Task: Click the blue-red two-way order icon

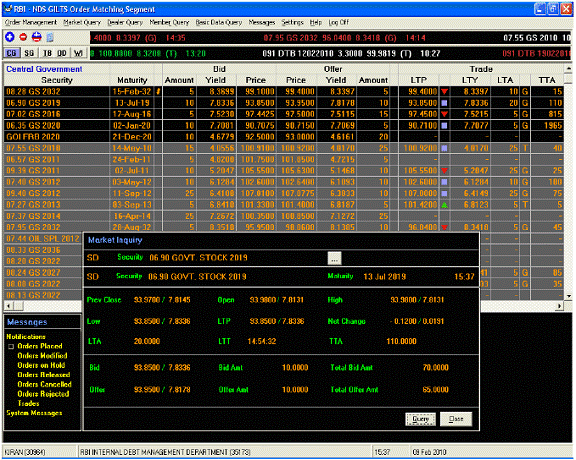Action: coord(36,37)
